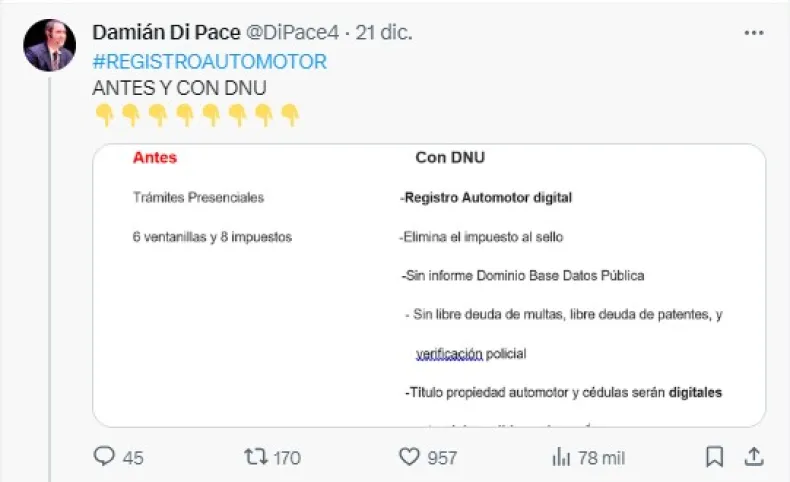
Task: Click the 78 mil views count
Action: pyautogui.click(x=601, y=458)
